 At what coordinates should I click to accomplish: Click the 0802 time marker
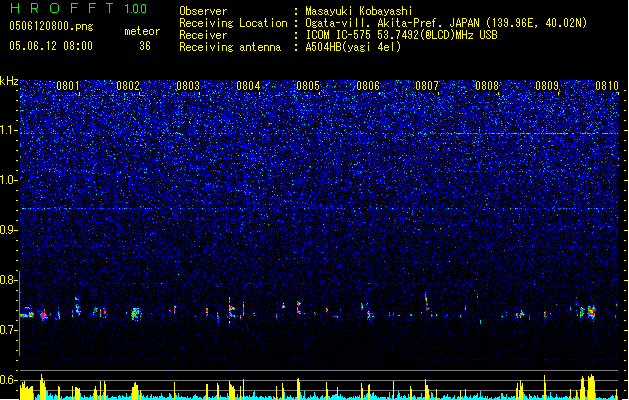(x=128, y=86)
